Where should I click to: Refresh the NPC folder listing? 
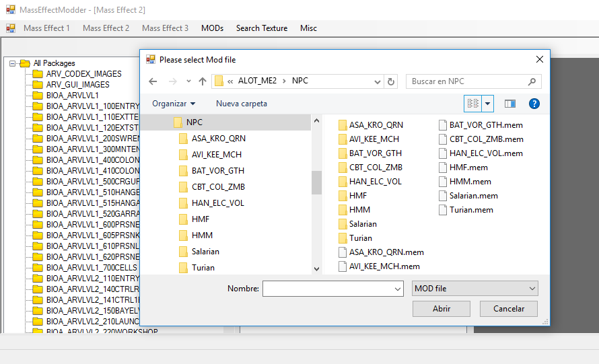391,81
